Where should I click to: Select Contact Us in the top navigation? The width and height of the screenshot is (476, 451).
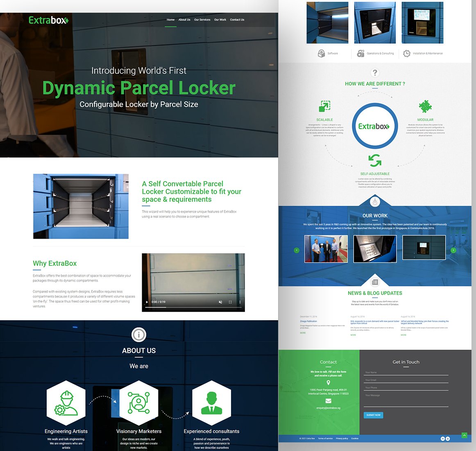tap(237, 20)
